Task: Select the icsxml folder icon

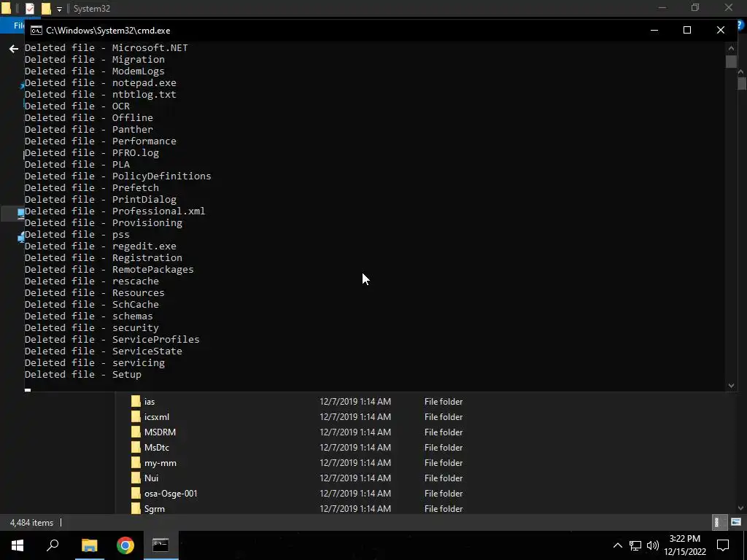Action: (136, 416)
